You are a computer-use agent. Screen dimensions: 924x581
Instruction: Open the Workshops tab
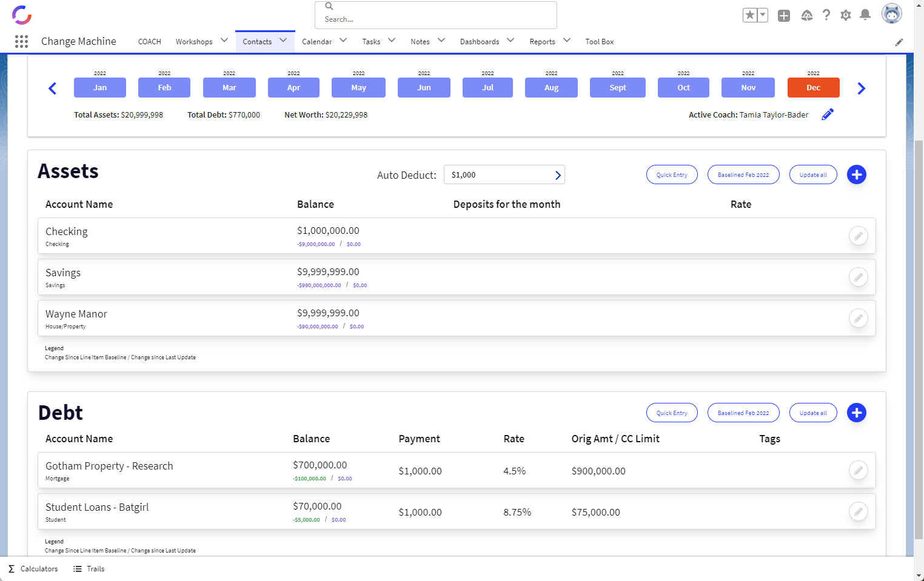[x=194, y=42]
